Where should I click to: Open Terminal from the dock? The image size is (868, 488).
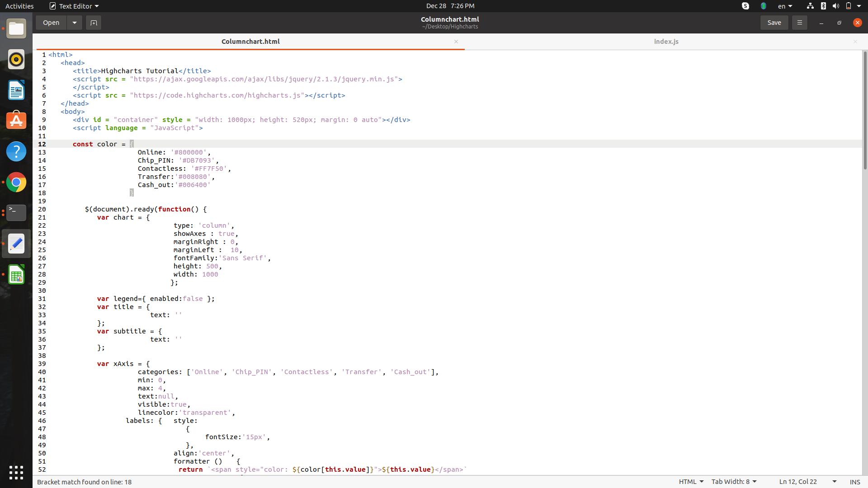(x=16, y=213)
